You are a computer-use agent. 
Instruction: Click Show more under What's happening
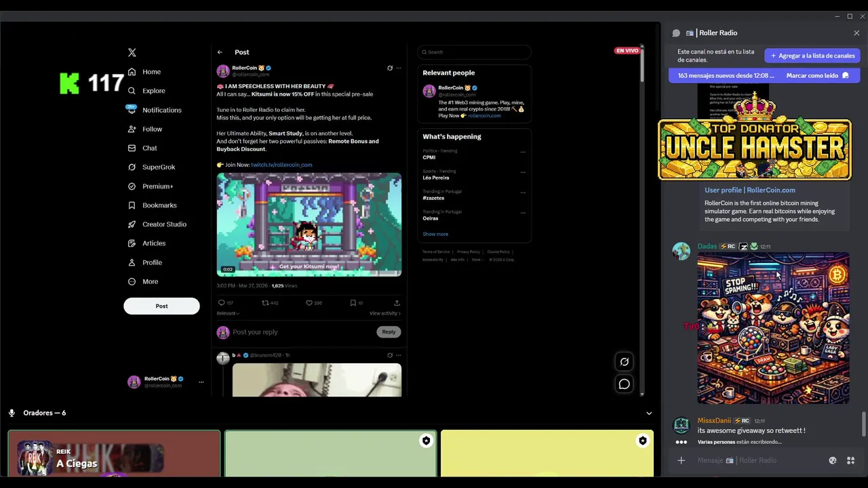(435, 235)
